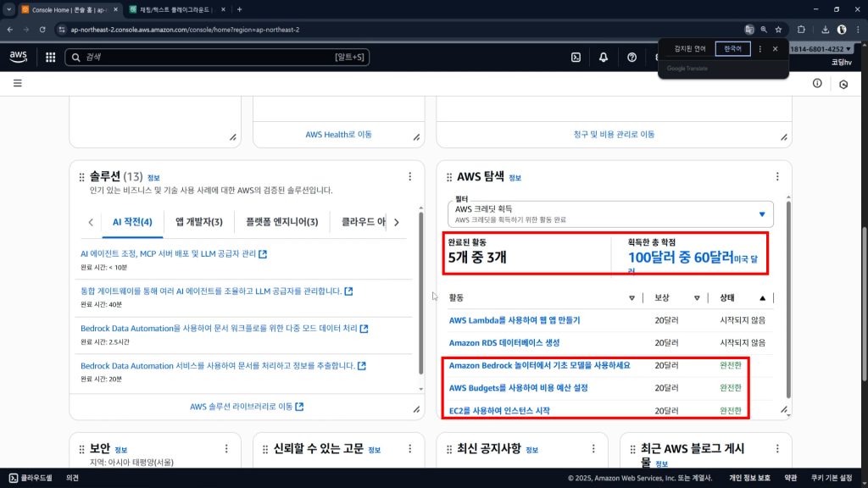Select the 플랫폼 엔지니어(3) tab
Image resolution: width=868 pixels, height=488 pixels.
pyautogui.click(x=281, y=222)
